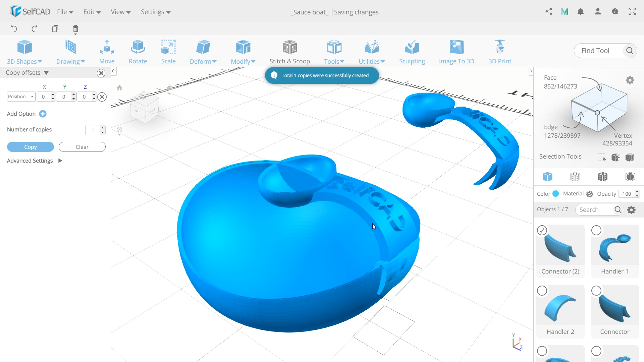This screenshot has height=362, width=644.
Task: Click the share icon in header
Action: 549,12
